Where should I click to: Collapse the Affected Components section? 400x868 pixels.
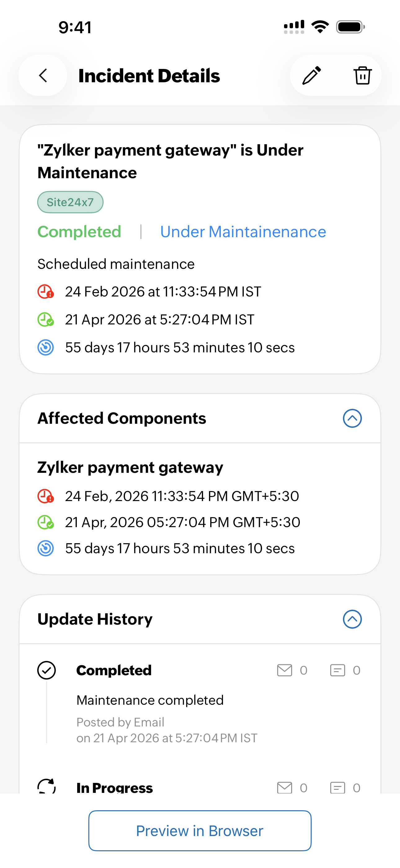(x=352, y=418)
